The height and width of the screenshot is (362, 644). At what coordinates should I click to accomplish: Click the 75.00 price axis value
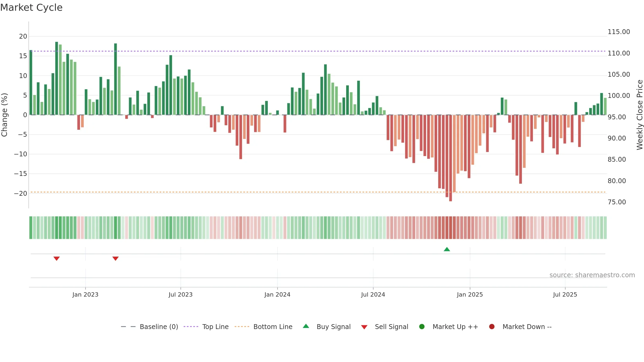617,202
